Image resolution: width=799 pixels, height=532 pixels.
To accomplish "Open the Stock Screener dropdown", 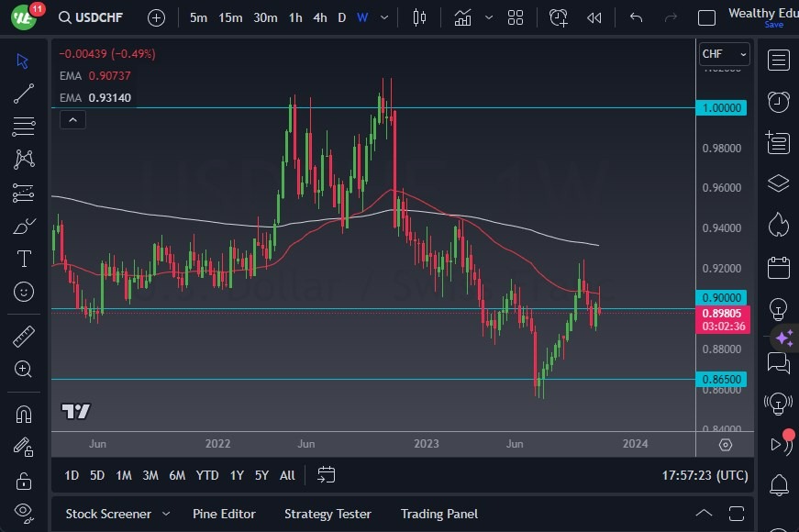I will coord(117,514).
